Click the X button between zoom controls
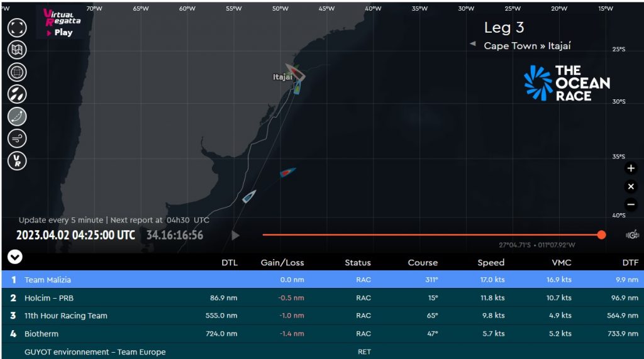Viewport: 644px width, 359px height. pos(631,187)
